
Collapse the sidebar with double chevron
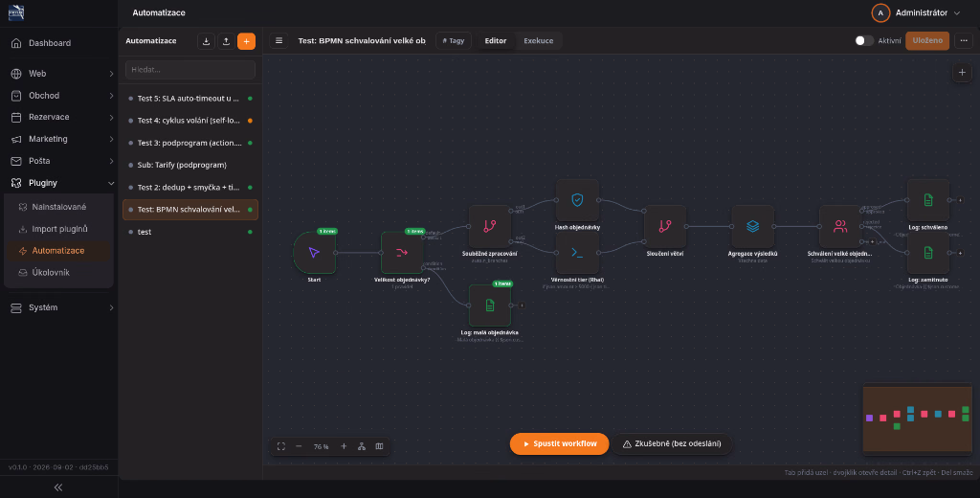tap(58, 487)
